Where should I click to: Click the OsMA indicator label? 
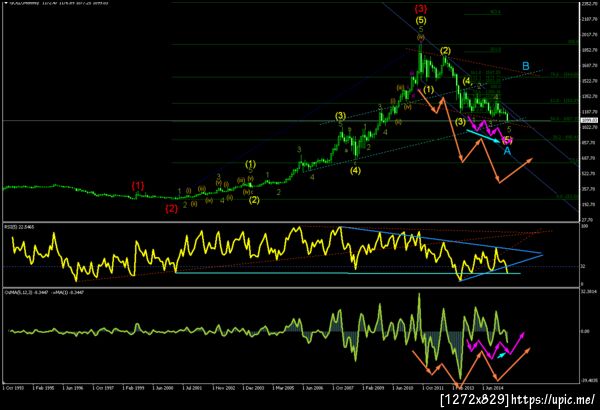(x=44, y=292)
